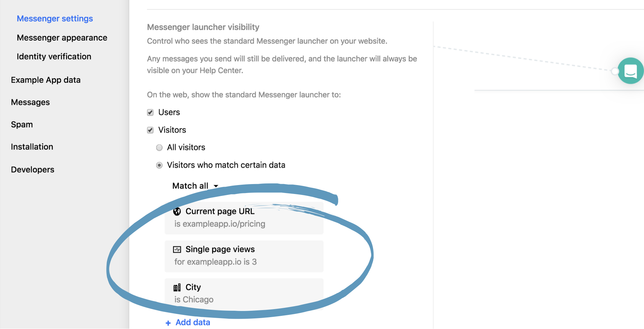Select the All visitors radio button

tap(159, 148)
